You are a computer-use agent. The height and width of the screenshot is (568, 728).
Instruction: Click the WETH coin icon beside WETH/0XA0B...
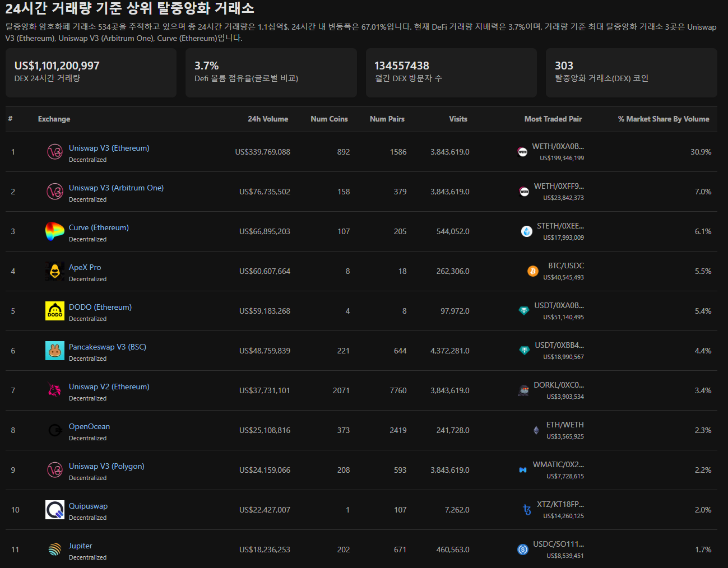point(522,152)
